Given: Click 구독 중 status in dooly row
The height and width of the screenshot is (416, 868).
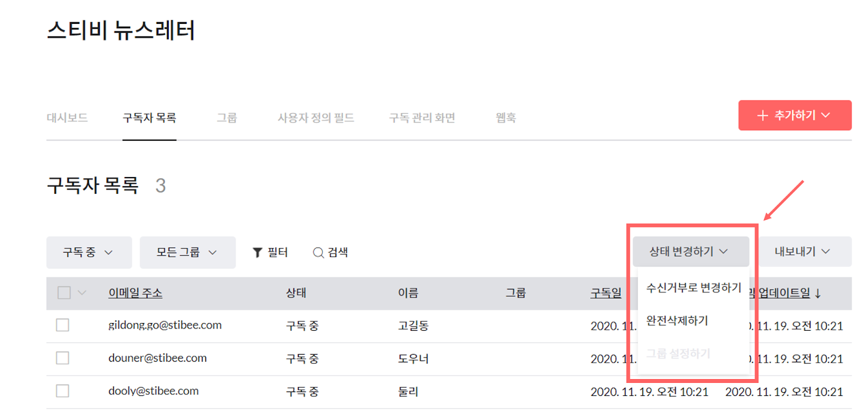Looking at the screenshot, I should click(302, 392).
